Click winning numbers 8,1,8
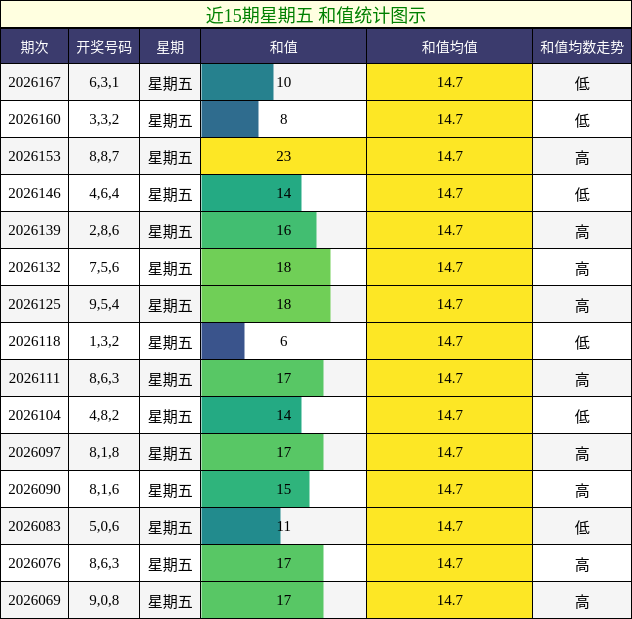The height and width of the screenshot is (619, 632). tap(104, 452)
